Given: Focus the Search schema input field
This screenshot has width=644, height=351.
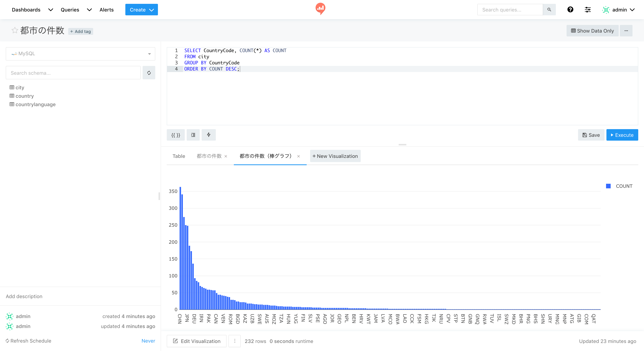Looking at the screenshot, I should pos(73,73).
